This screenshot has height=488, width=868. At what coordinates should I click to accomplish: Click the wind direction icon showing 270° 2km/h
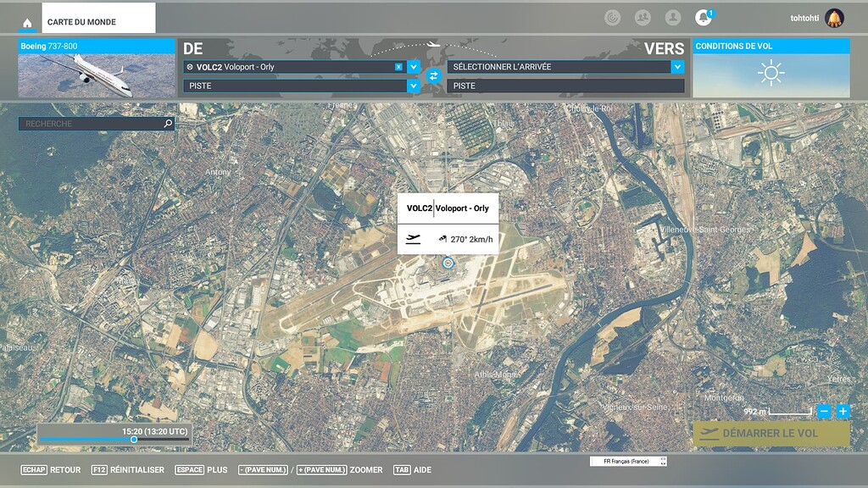click(x=443, y=237)
